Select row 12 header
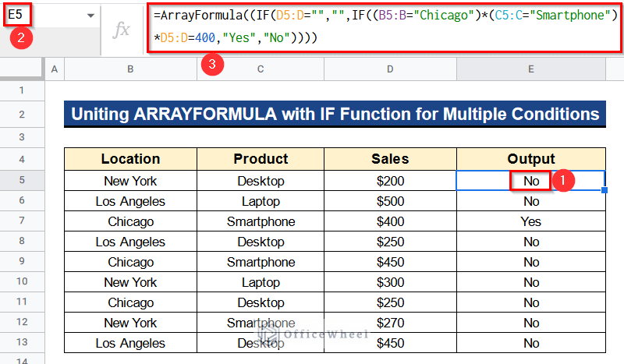 tap(22, 322)
